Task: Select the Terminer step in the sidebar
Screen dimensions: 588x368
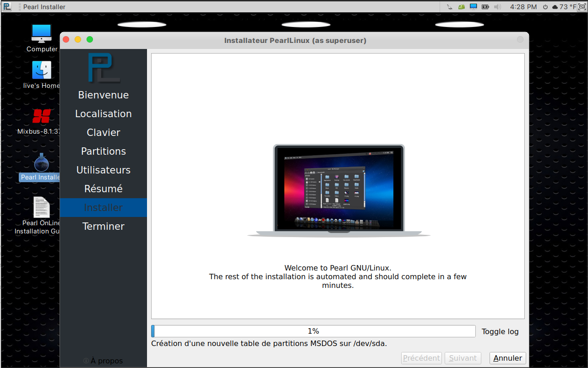Action: point(103,227)
